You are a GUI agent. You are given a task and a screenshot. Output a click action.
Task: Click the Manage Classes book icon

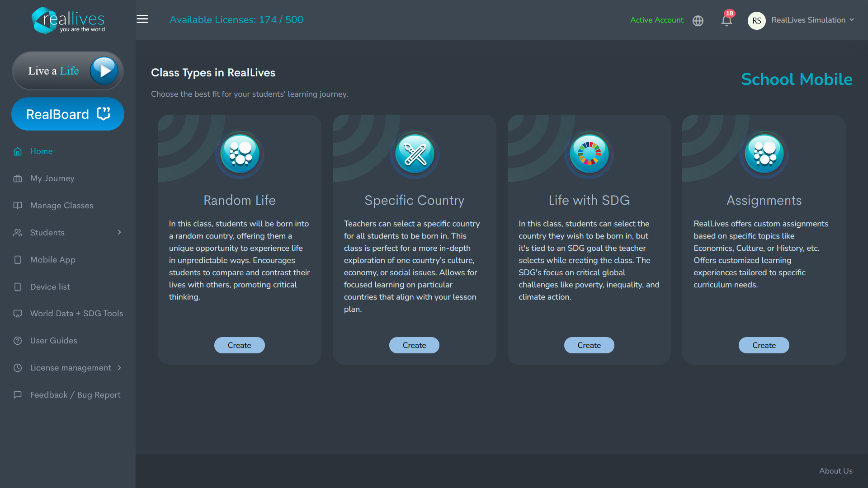click(18, 206)
